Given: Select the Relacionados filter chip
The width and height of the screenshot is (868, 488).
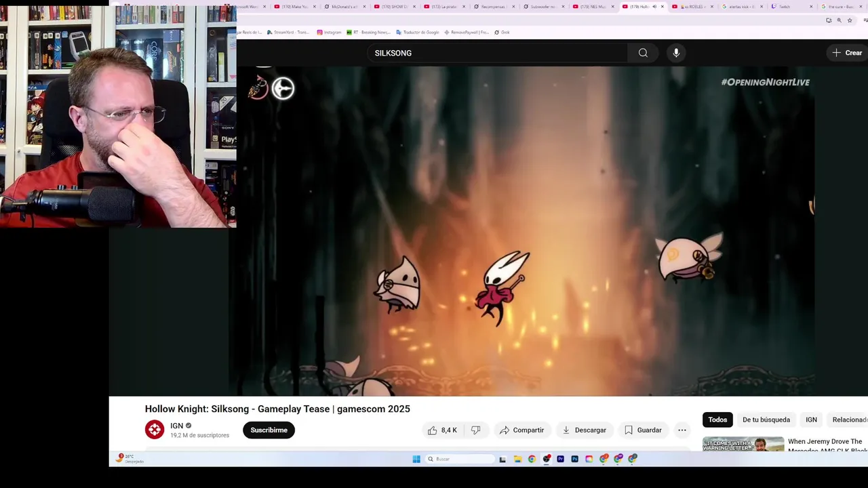Looking at the screenshot, I should tap(848, 420).
